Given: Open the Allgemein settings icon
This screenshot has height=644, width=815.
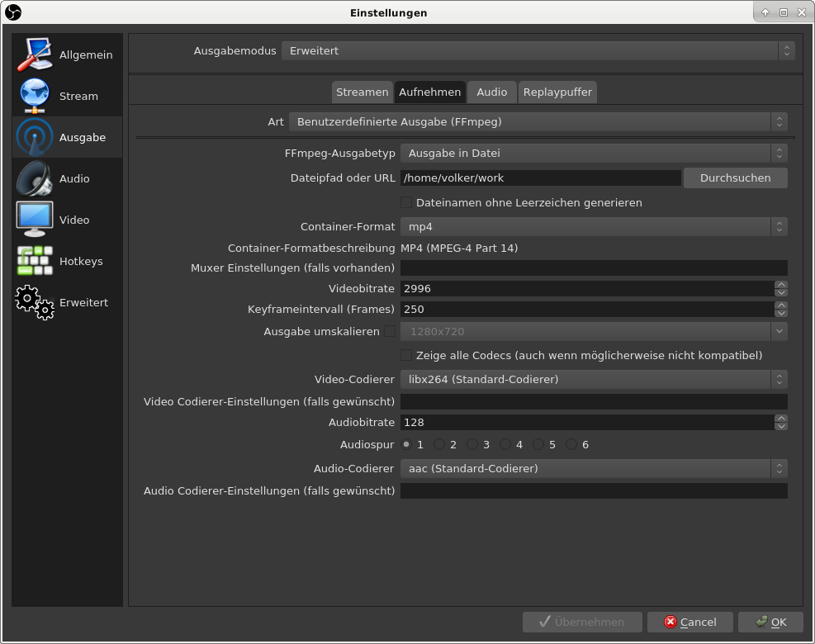Looking at the screenshot, I should 34,55.
